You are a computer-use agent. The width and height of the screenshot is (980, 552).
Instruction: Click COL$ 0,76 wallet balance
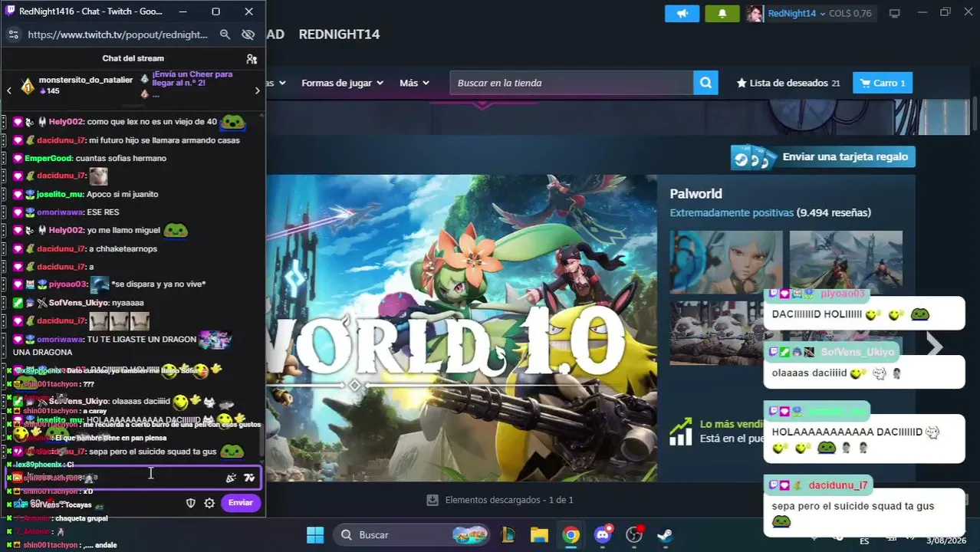tap(850, 14)
